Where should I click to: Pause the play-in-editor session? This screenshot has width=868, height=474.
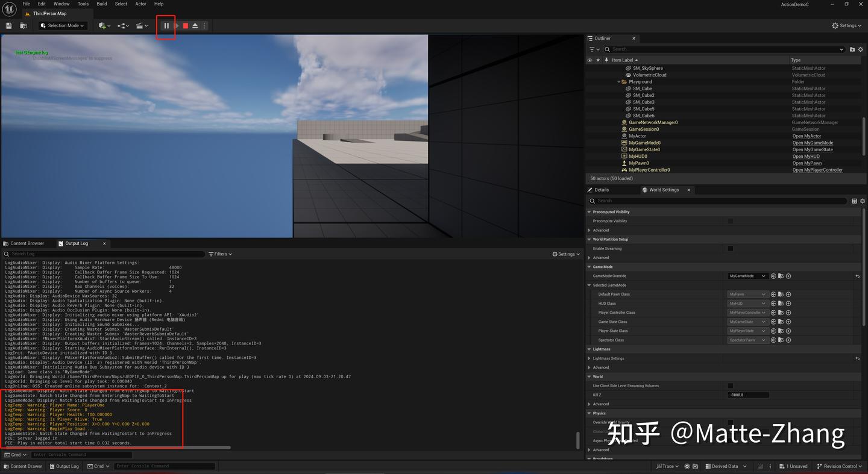pyautogui.click(x=166, y=26)
